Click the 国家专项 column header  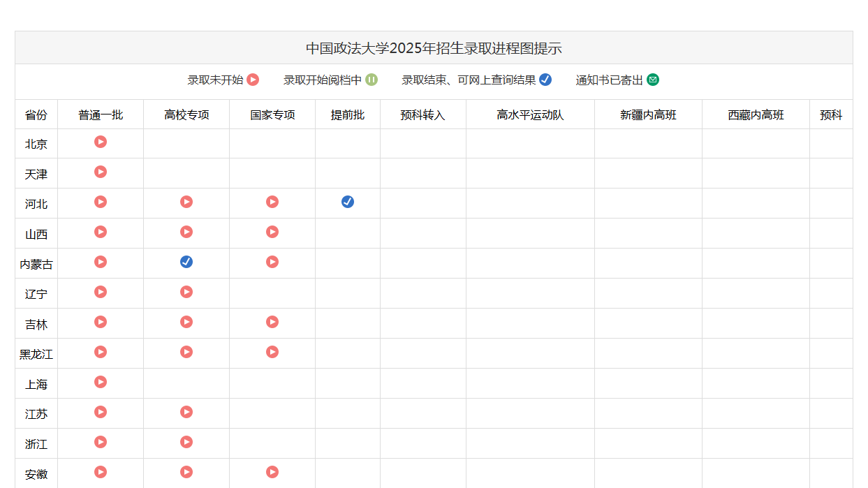point(272,115)
